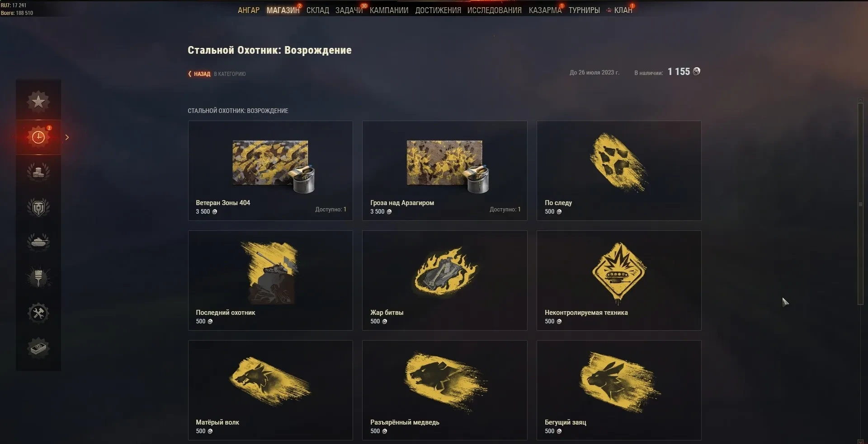The width and height of the screenshot is (868, 444).
Task: Expand sidebar with the chevron arrow
Action: pyautogui.click(x=67, y=137)
